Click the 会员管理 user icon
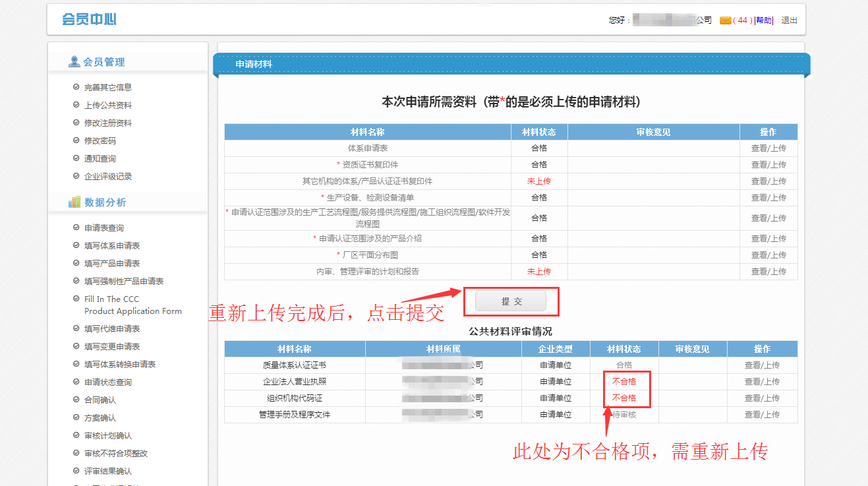The width and height of the screenshot is (868, 486). pos(74,62)
